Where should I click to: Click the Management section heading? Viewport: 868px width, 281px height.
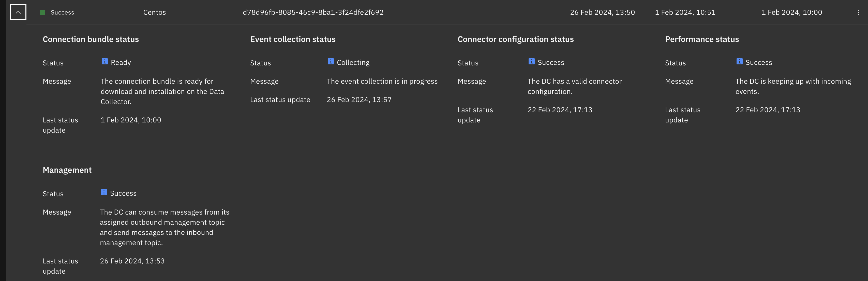67,170
